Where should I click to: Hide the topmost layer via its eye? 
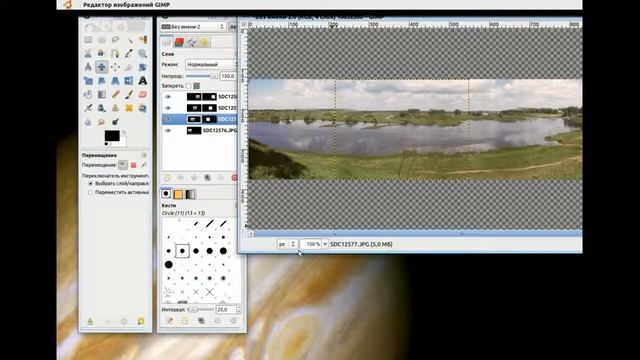tap(168, 97)
